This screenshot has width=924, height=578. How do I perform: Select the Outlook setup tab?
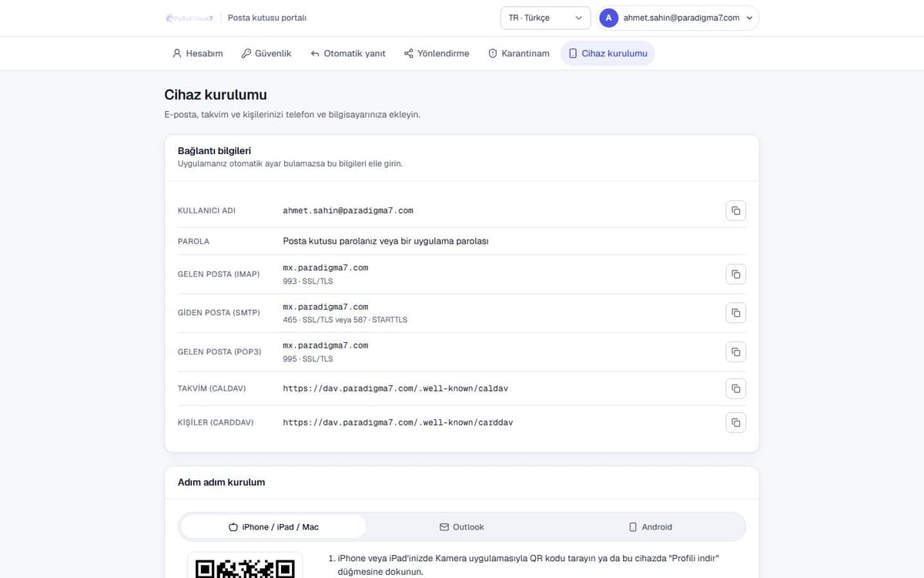(x=462, y=527)
